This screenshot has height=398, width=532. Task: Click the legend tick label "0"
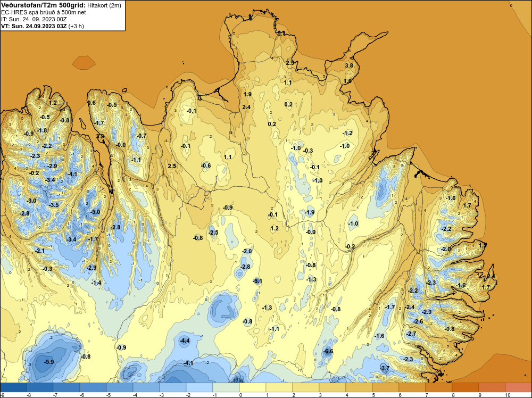(x=241, y=395)
